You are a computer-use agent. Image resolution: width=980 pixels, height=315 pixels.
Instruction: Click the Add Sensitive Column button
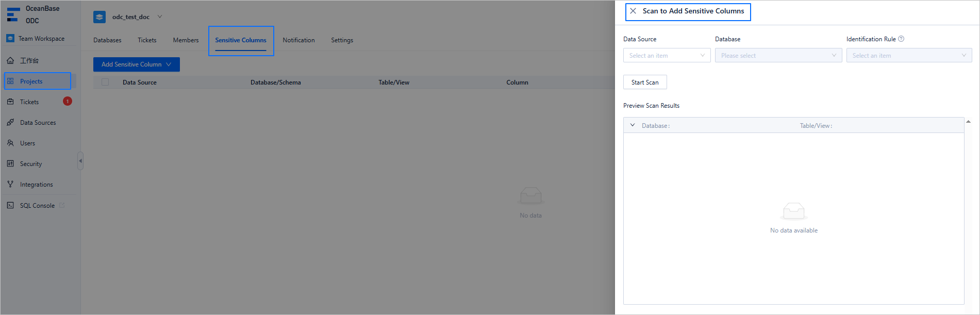tap(136, 64)
